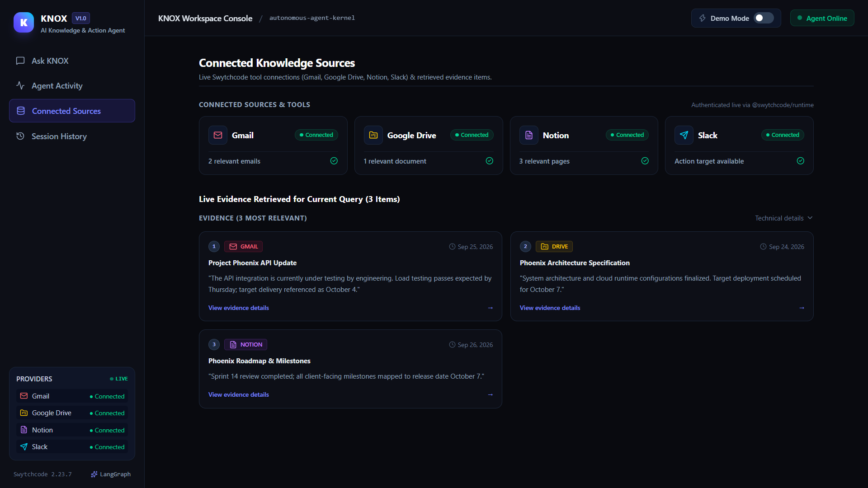
Task: View evidence details for Phoenix Architecture Specification
Action: click(550, 308)
